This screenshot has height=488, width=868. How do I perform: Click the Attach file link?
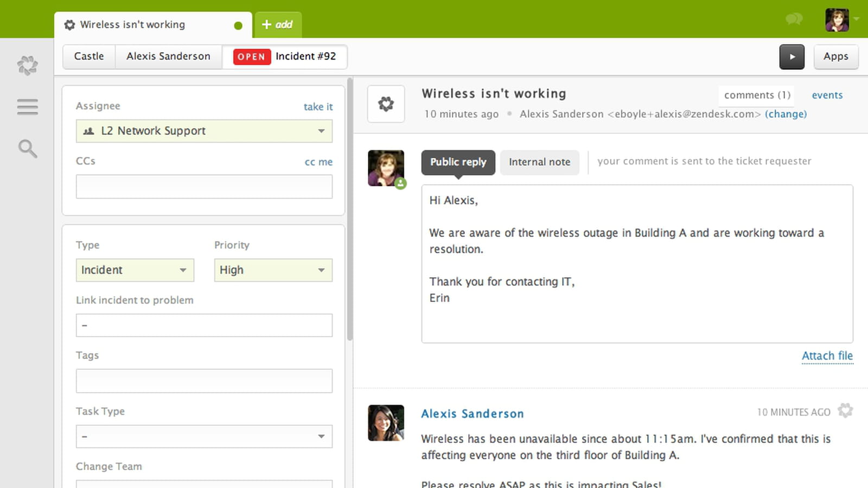tap(827, 356)
